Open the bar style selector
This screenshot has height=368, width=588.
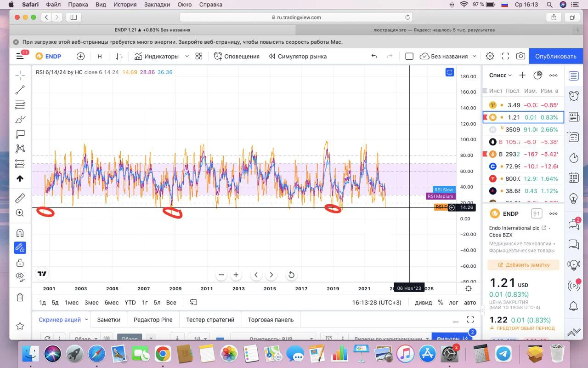point(119,56)
